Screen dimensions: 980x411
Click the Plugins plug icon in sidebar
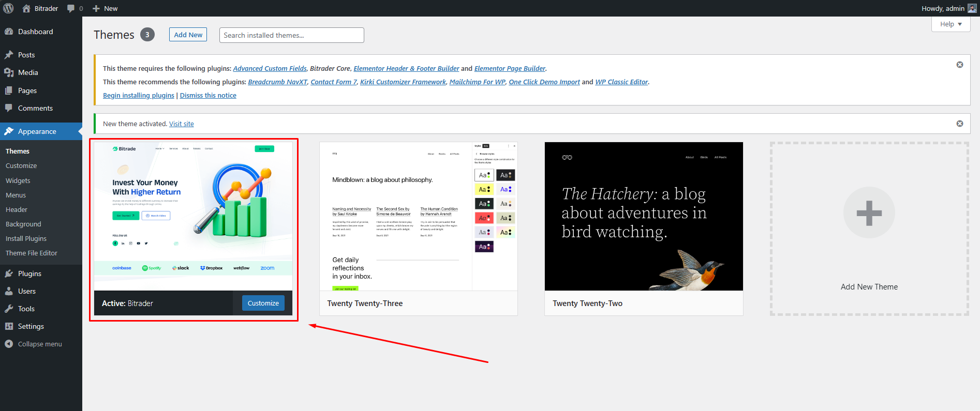9,273
